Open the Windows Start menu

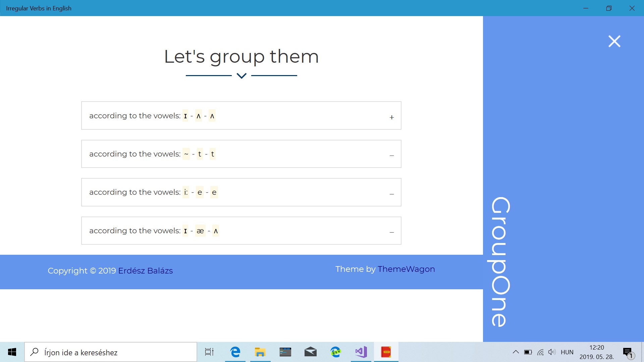(x=12, y=352)
